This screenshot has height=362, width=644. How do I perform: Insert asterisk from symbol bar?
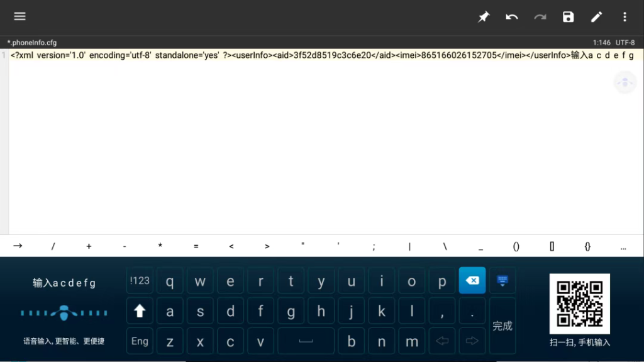[x=160, y=246]
